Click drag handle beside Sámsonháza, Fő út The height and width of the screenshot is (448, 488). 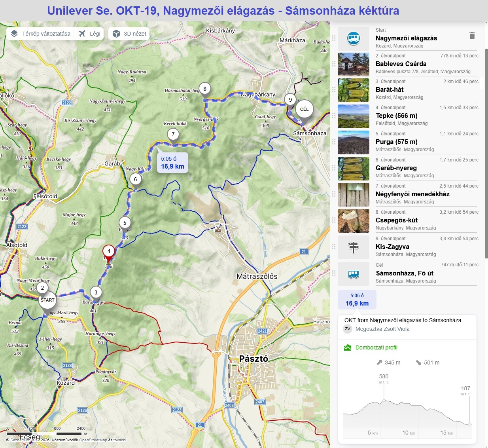click(x=334, y=273)
